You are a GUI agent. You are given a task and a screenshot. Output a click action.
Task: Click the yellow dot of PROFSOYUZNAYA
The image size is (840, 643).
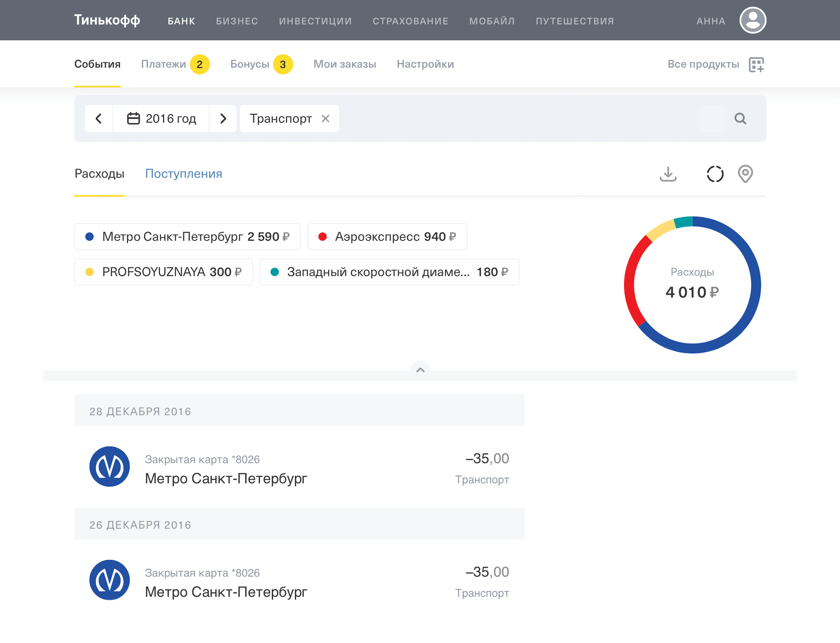click(x=89, y=272)
